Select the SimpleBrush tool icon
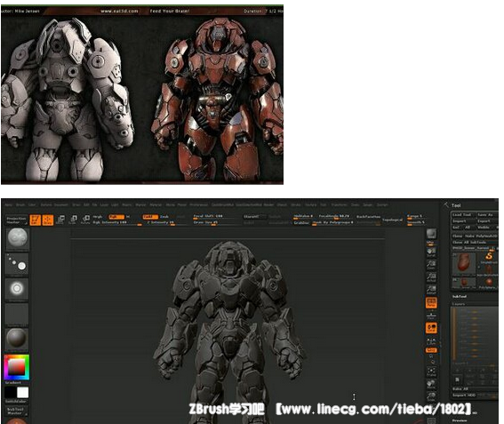504x424 pixels. pyautogui.click(x=489, y=257)
